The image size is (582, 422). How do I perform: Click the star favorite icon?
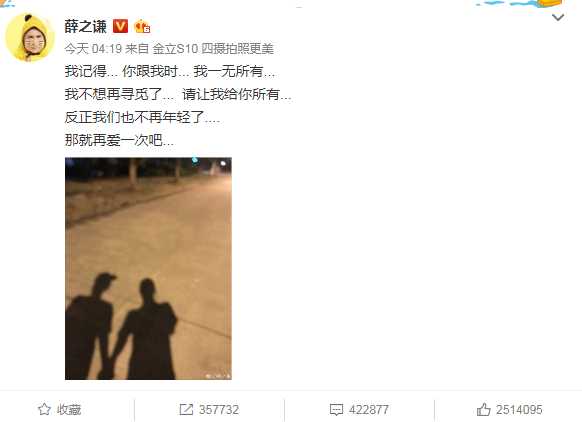tap(44, 409)
